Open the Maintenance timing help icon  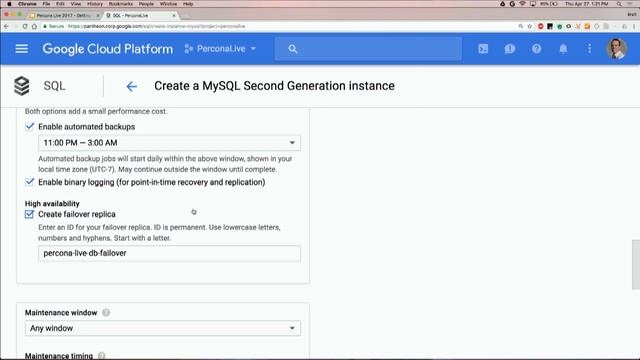coord(102,356)
